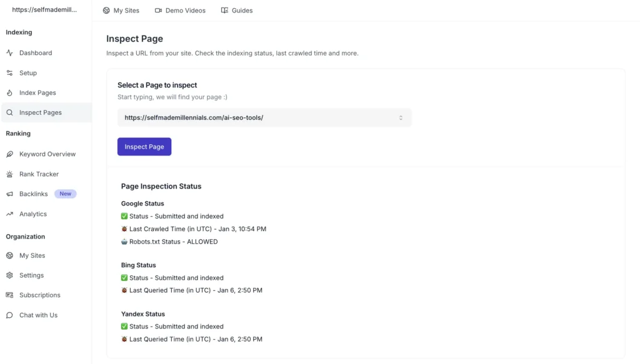This screenshot has height=364, width=640.
Task: Click the stepper arrows on the page field
Action: point(401,117)
